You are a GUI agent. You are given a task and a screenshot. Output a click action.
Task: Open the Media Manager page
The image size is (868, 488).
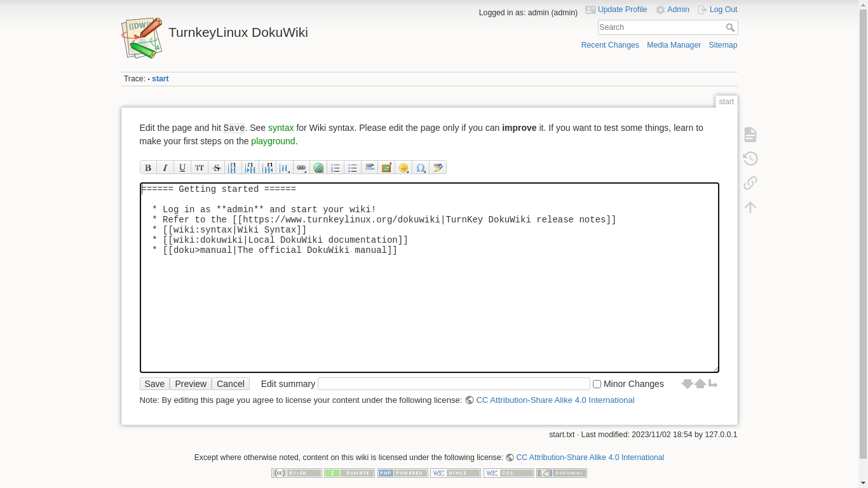(674, 45)
